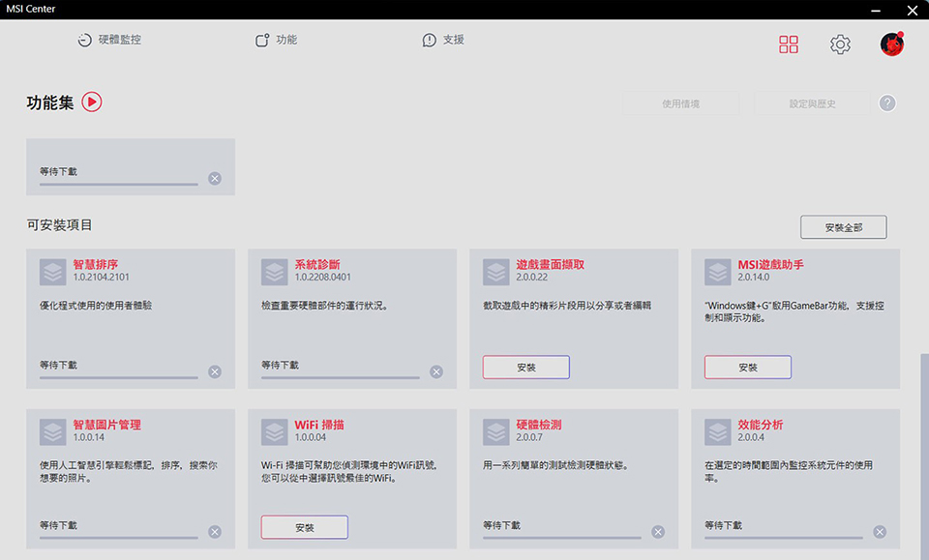929x560 pixels.
Task: Click version text 1.0.2104.2101
Action: click(x=102, y=277)
